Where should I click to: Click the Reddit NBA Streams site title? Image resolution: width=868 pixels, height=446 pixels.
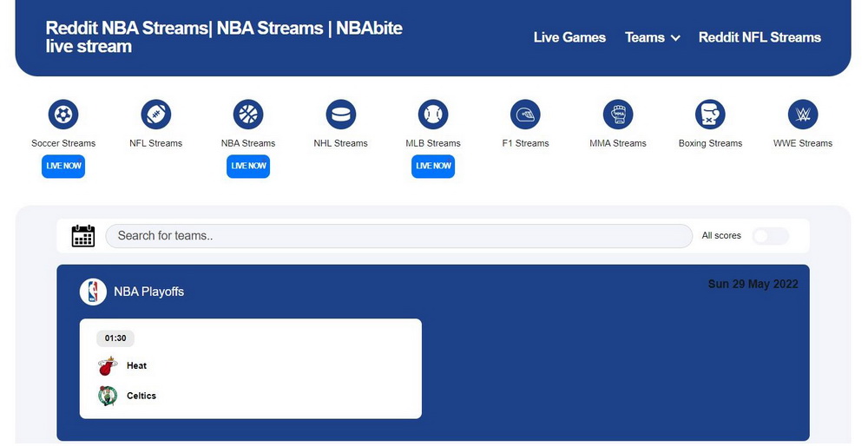(224, 37)
